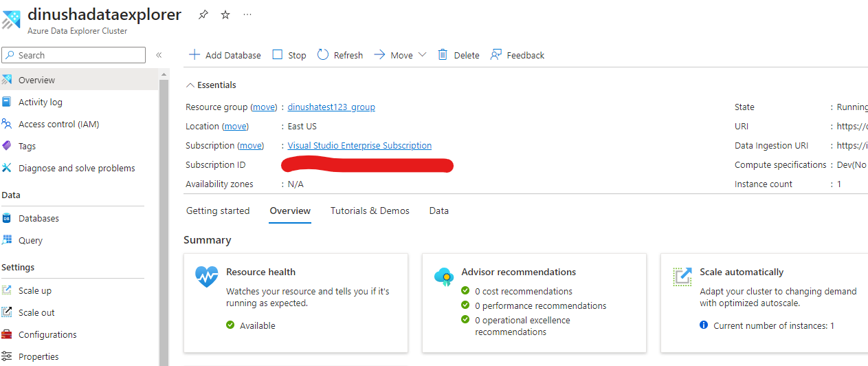Click move link next to Location
Viewport: 868px width, 366px height.
tap(235, 126)
